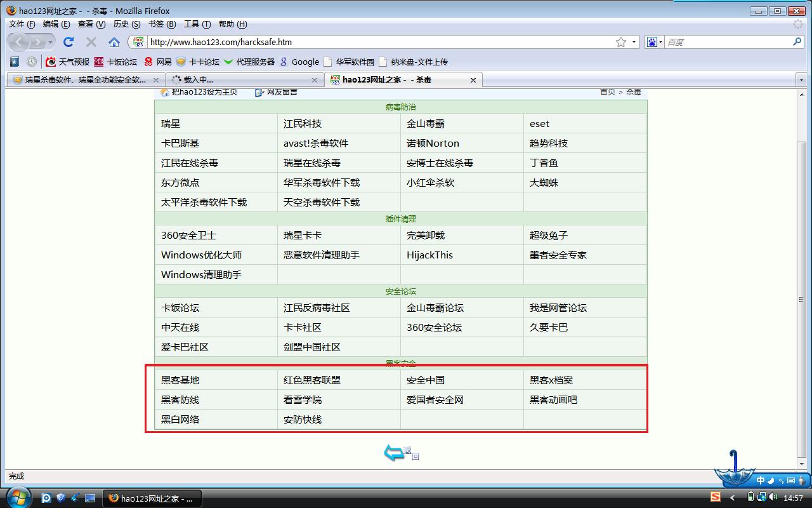Viewport: 812px width, 508px height.
Task: Open the 工具 menu
Action: coord(197,24)
